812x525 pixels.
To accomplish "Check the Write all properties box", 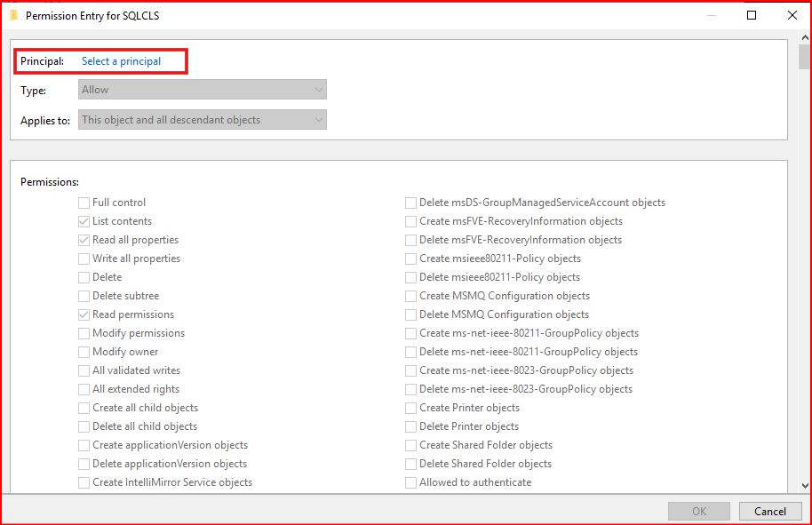I will pos(84,259).
